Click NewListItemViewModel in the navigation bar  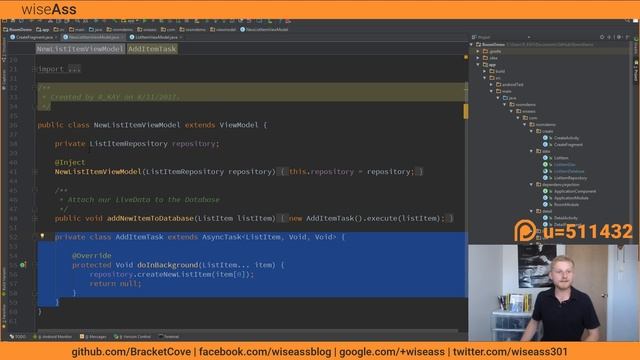[264, 29]
